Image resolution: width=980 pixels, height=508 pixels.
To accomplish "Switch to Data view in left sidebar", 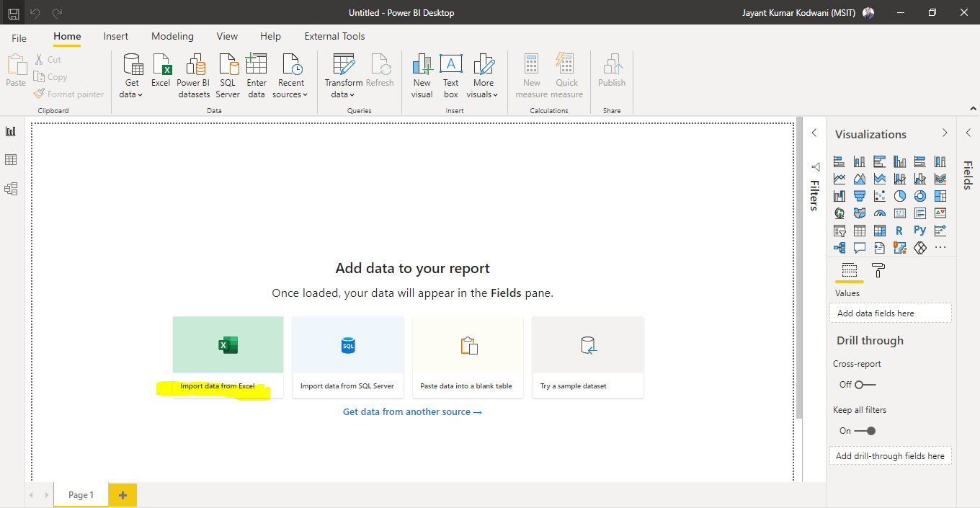I will coord(11,160).
